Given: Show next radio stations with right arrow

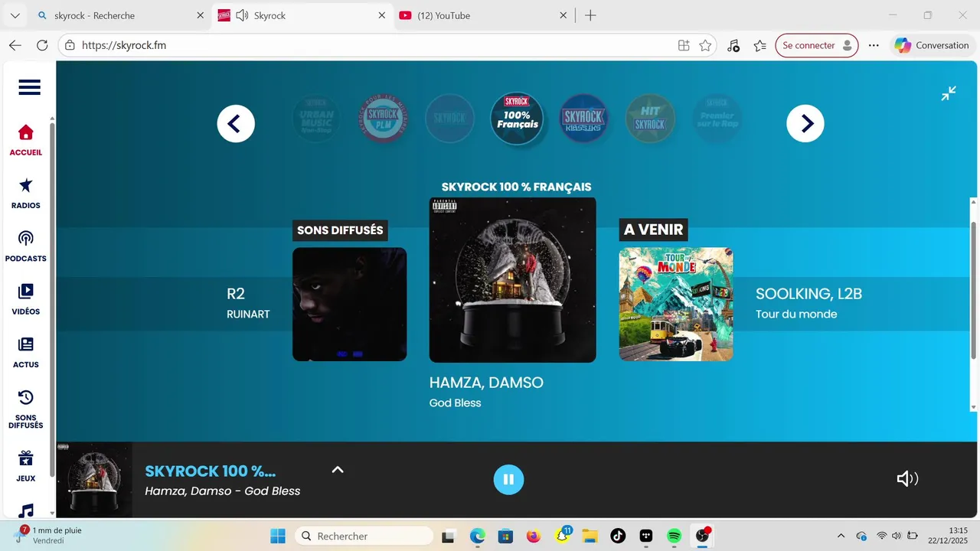Looking at the screenshot, I should click(x=805, y=123).
